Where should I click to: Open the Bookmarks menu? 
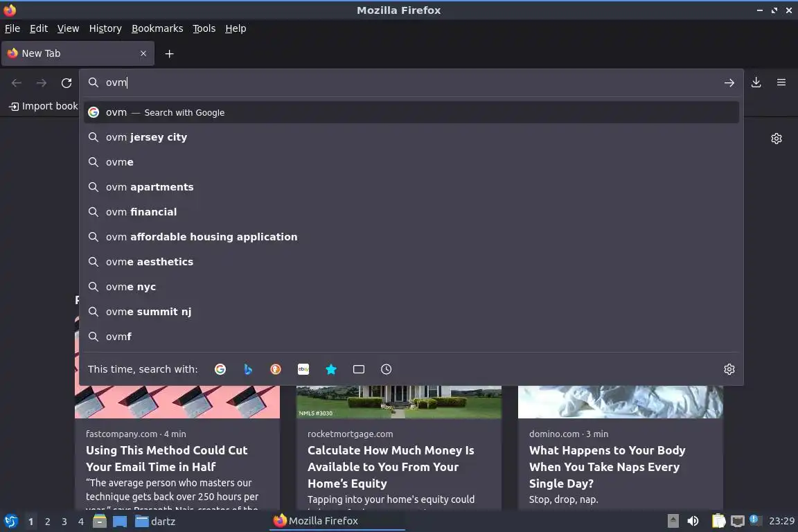tap(157, 28)
